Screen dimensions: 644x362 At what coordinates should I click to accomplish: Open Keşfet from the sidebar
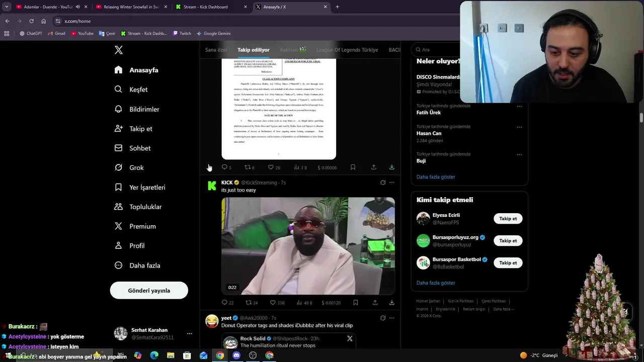131,89
